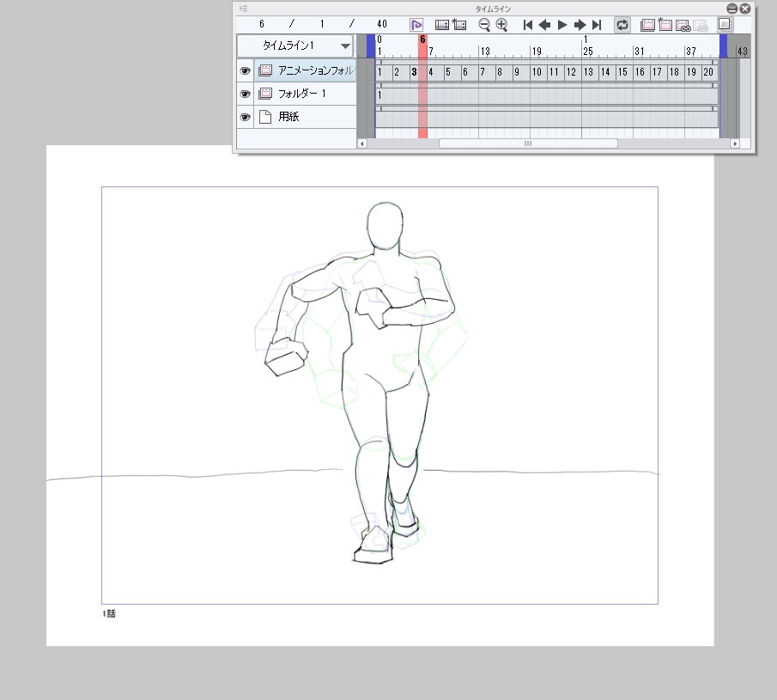This screenshot has width=777, height=700.
Task: Click the new animation cel icon
Action: [x=665, y=25]
